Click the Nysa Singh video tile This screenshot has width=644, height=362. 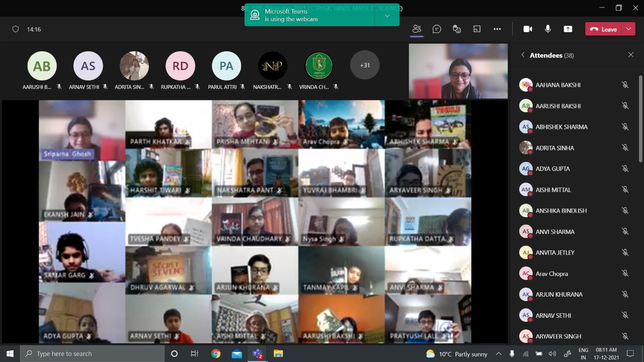(x=342, y=221)
